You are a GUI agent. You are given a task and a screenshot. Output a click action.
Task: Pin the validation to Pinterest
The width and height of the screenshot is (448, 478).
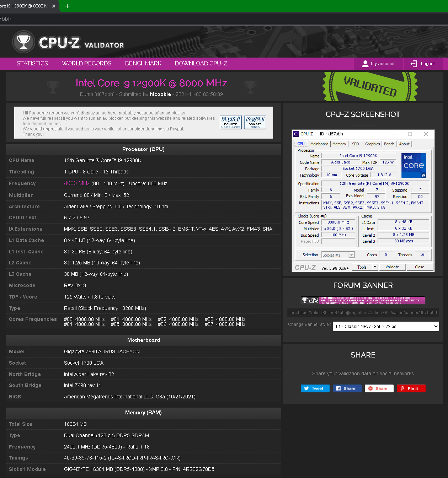coord(411,388)
